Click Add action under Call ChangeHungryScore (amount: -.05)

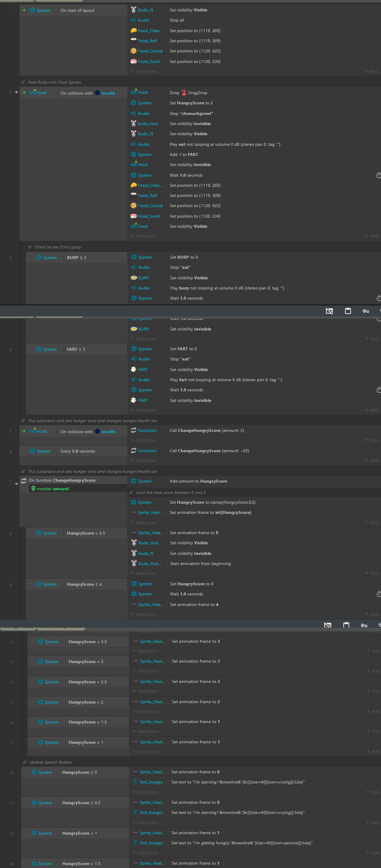144,461
